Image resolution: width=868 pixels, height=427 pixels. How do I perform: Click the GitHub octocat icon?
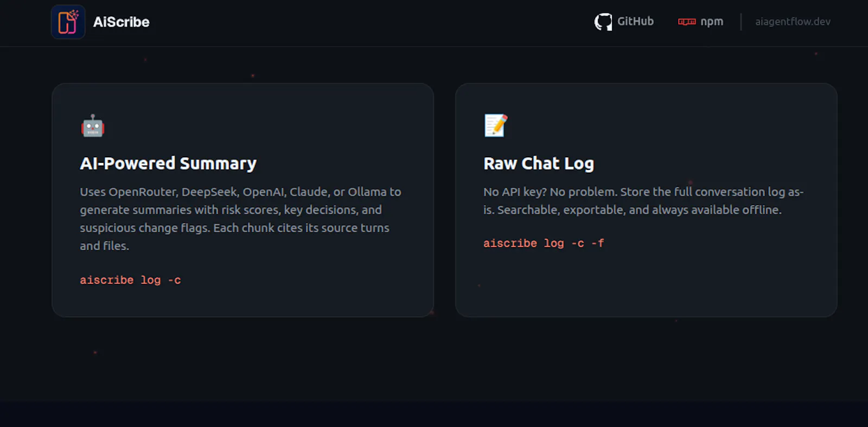pyautogui.click(x=603, y=22)
